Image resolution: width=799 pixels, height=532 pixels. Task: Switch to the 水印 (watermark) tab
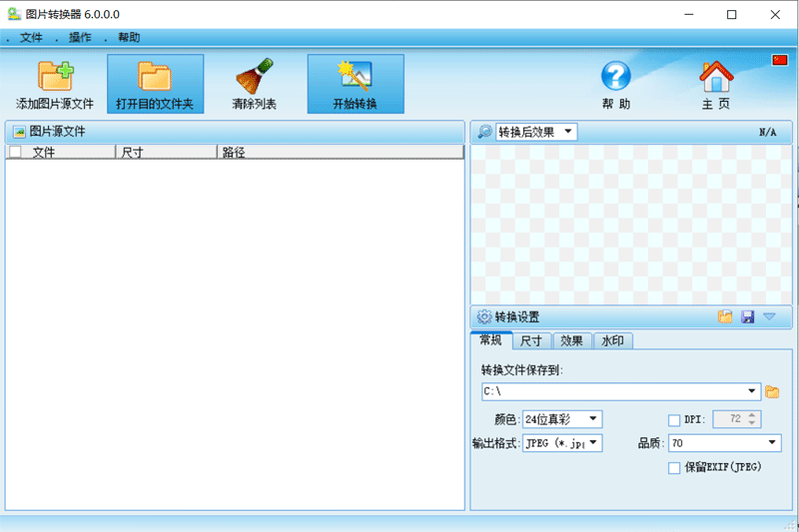[x=612, y=341]
